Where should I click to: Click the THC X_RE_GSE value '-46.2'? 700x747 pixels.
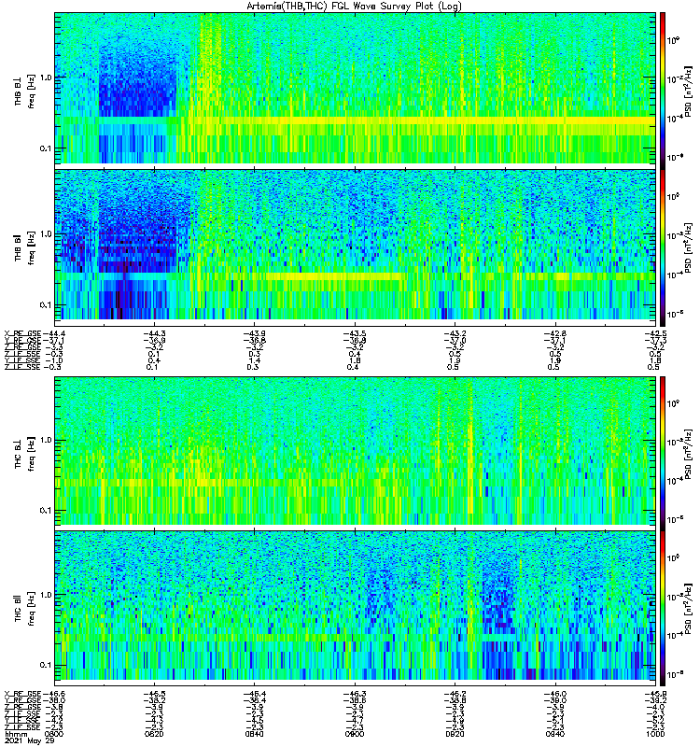point(455,694)
